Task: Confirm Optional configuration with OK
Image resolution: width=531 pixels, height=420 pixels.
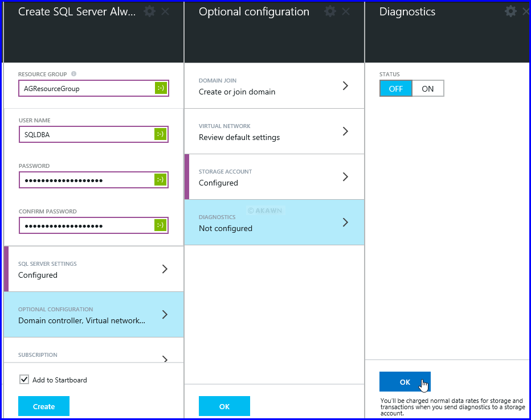Action: click(x=224, y=406)
